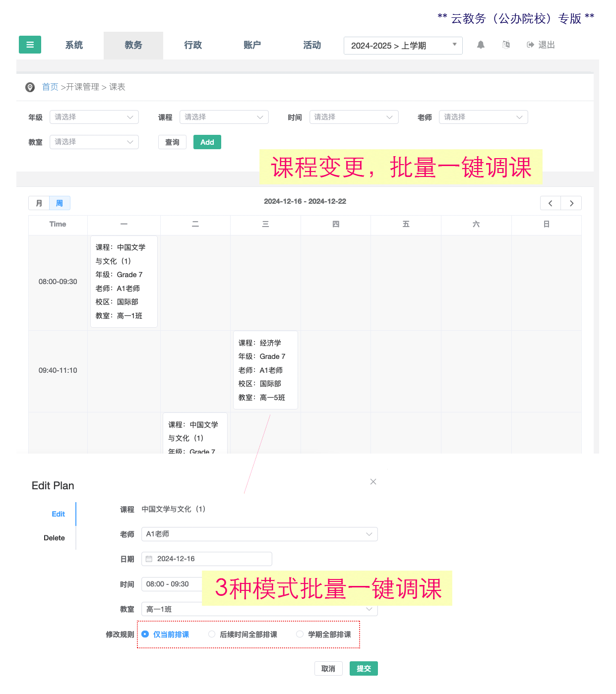616x694 pixels.
Task: Open the 教务 menu tab
Action: (x=133, y=45)
